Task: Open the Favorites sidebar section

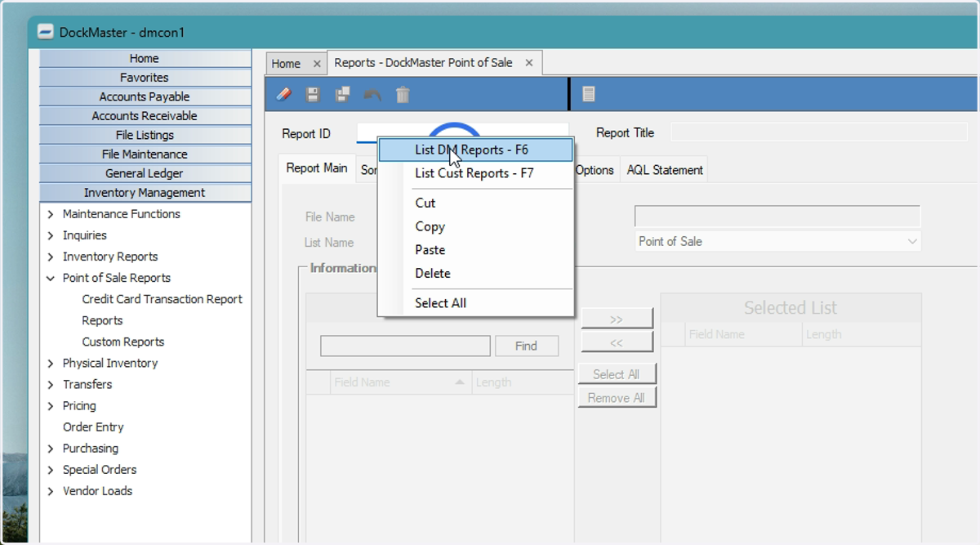Action: tap(145, 78)
